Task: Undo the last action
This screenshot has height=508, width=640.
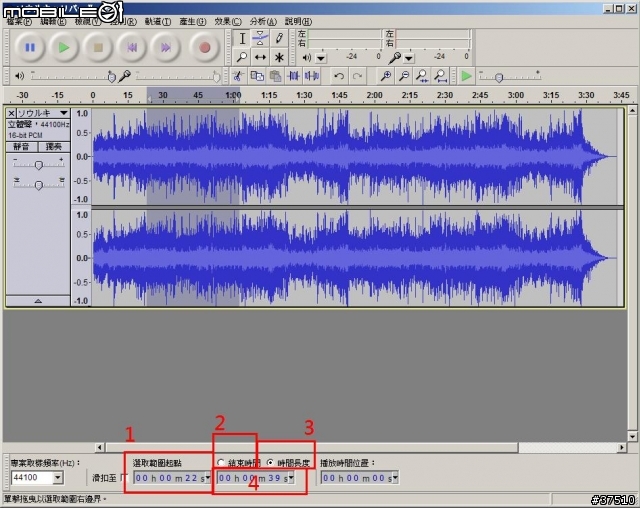Action: (x=339, y=76)
